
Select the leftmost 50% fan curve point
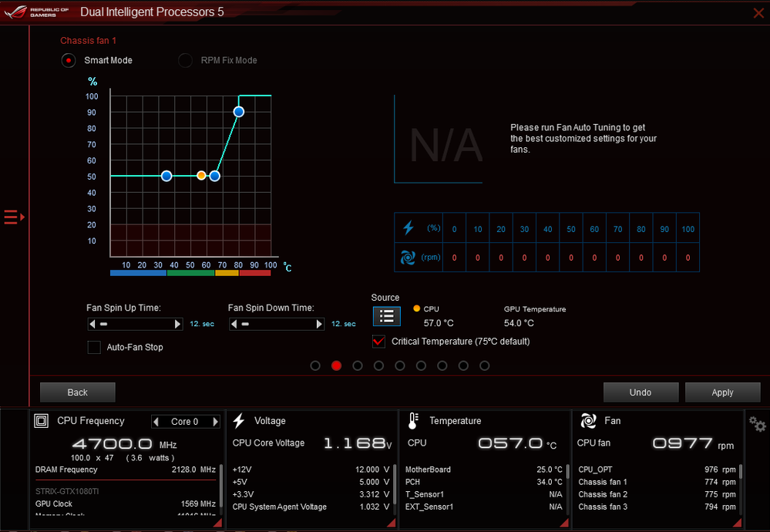(x=166, y=176)
